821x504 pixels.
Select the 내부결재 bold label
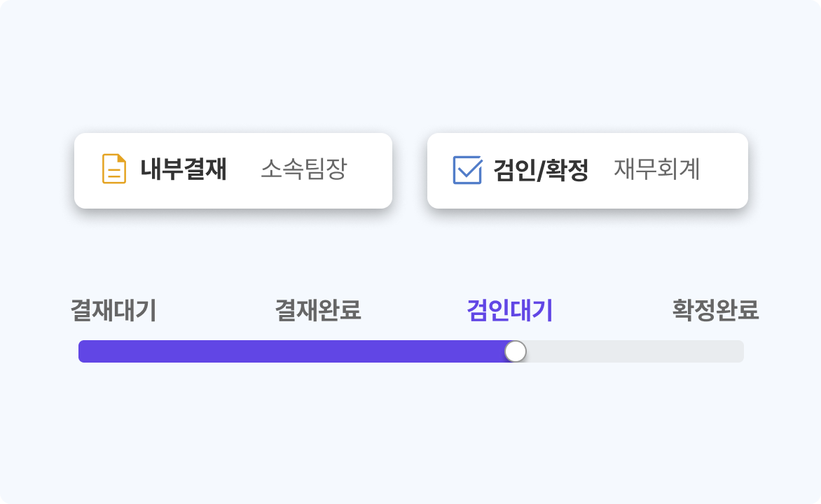[x=184, y=169]
